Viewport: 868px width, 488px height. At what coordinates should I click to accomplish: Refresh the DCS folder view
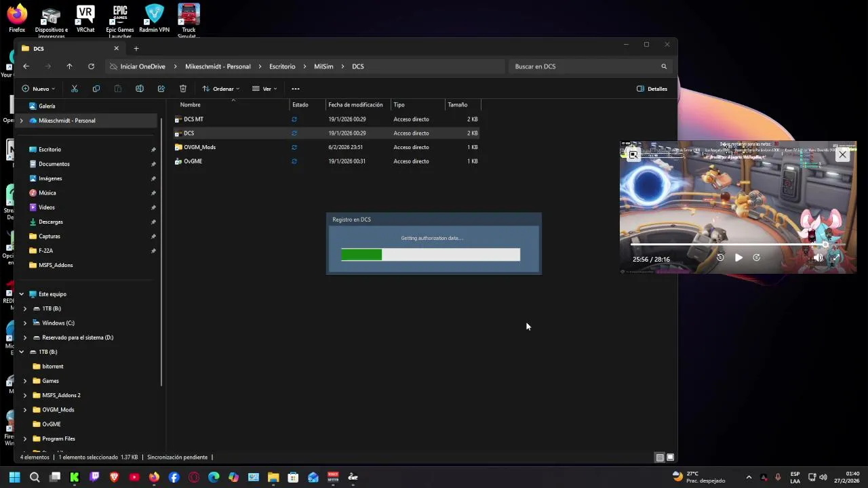91,66
